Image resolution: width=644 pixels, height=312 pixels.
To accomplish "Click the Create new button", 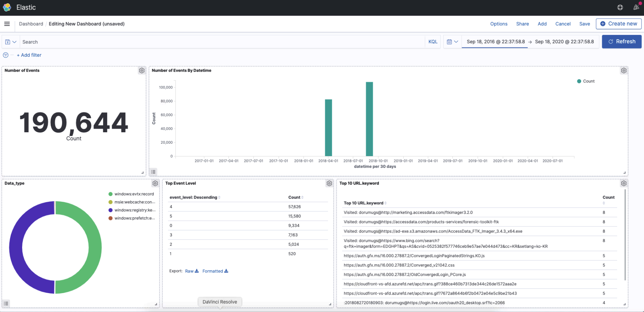I will click(619, 24).
